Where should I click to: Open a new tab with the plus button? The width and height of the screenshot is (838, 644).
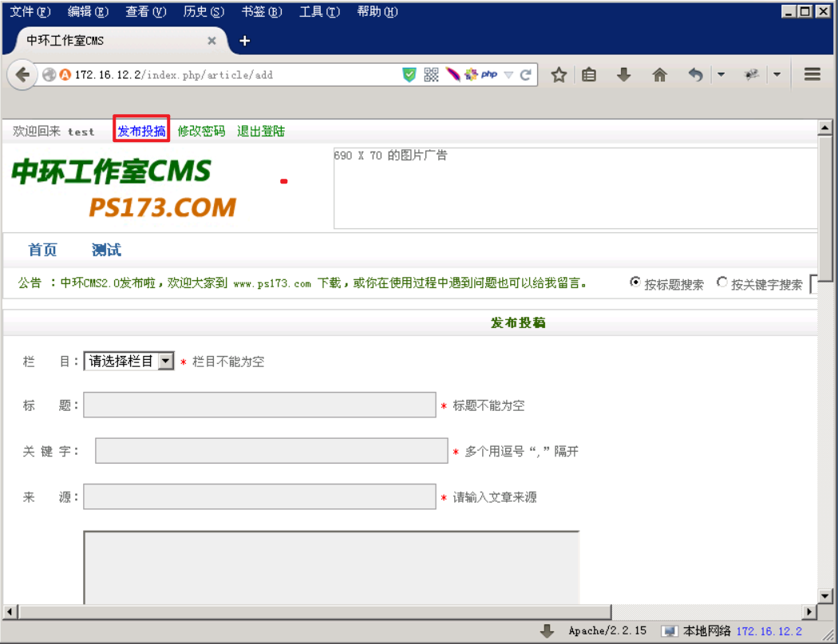tap(243, 40)
